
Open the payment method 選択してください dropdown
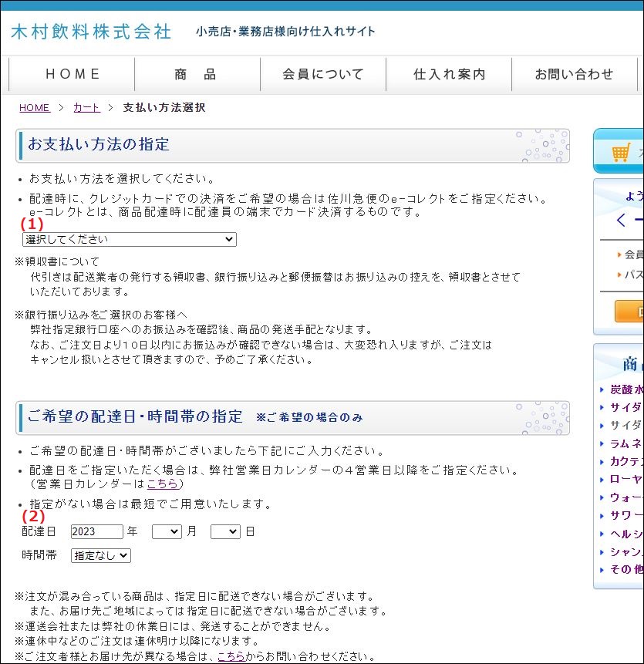click(128, 239)
